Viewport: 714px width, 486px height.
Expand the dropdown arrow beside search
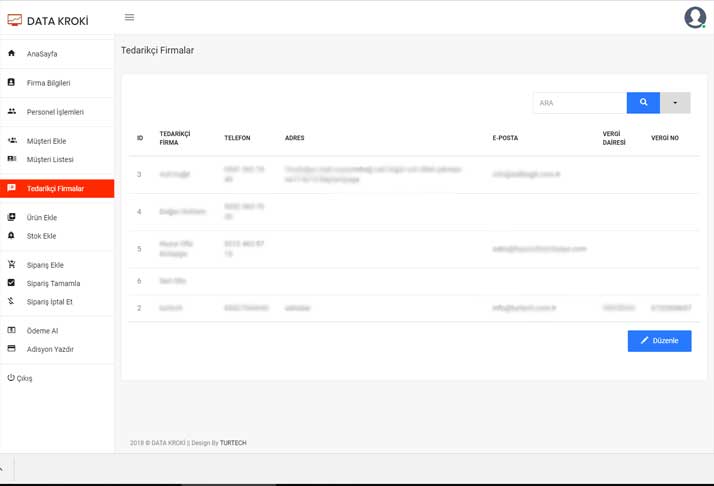coord(675,103)
